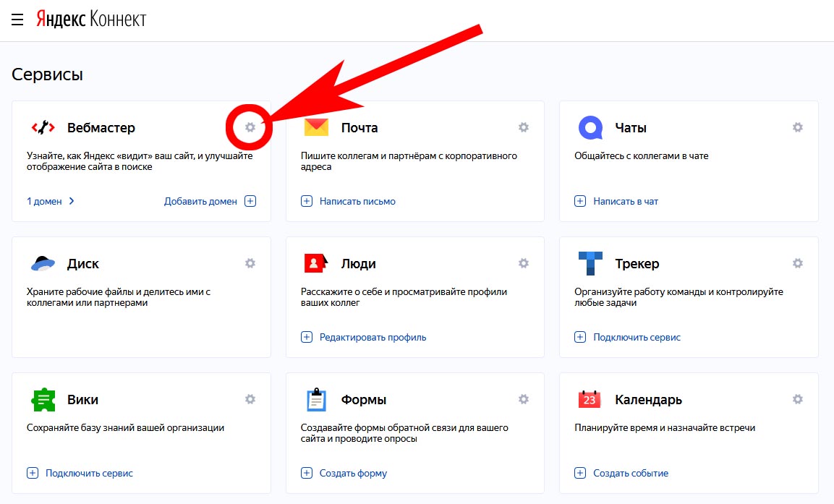This screenshot has height=504, width=834.
Task: Open Чаты settings gear
Action: coord(797,127)
